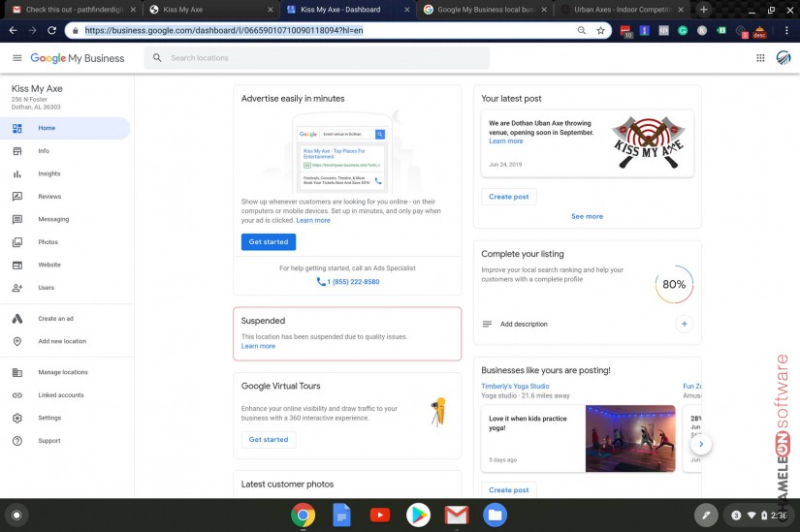
Task: Click the Users add-person icon
Action: [x=17, y=288]
